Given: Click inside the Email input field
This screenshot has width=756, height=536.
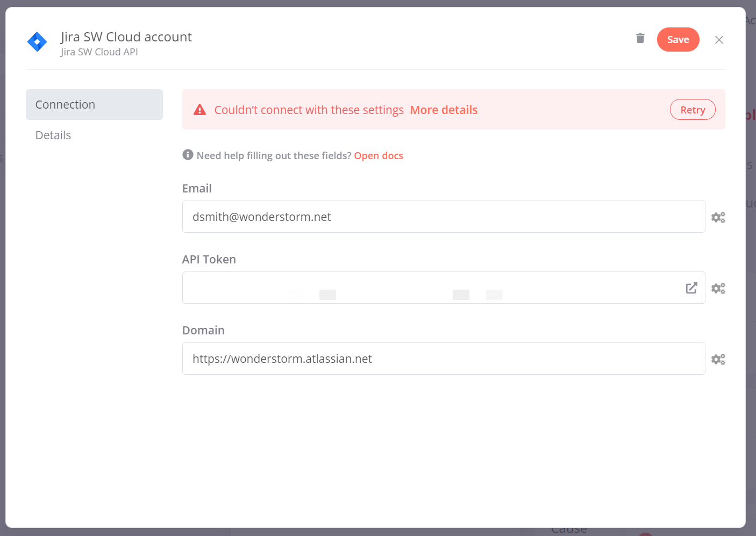Looking at the screenshot, I should tap(443, 217).
